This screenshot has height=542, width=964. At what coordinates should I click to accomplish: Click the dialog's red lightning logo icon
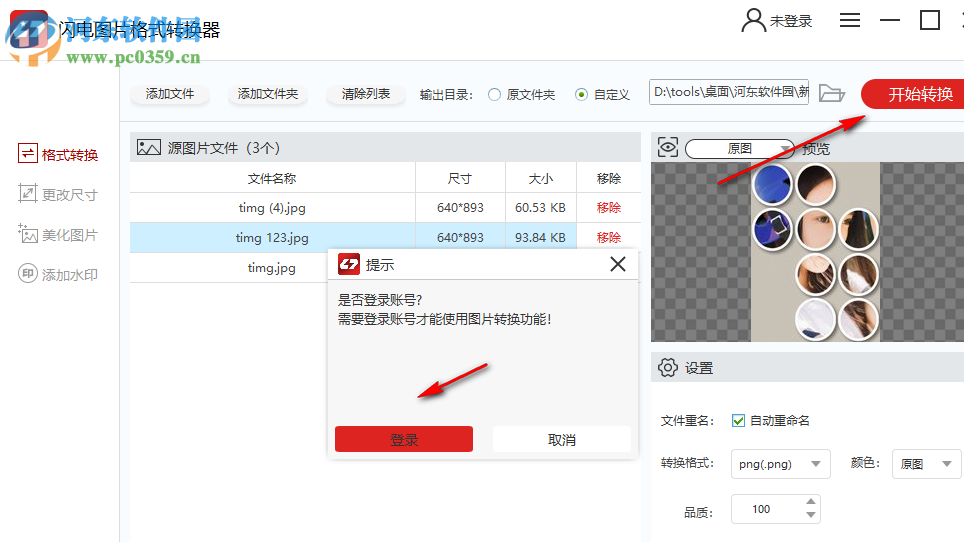pos(349,264)
